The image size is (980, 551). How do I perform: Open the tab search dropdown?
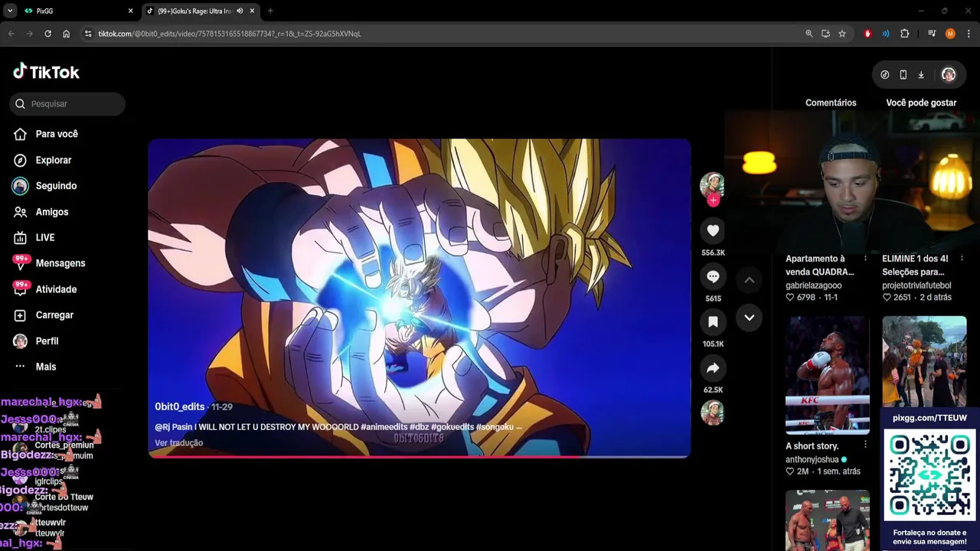tap(9, 11)
